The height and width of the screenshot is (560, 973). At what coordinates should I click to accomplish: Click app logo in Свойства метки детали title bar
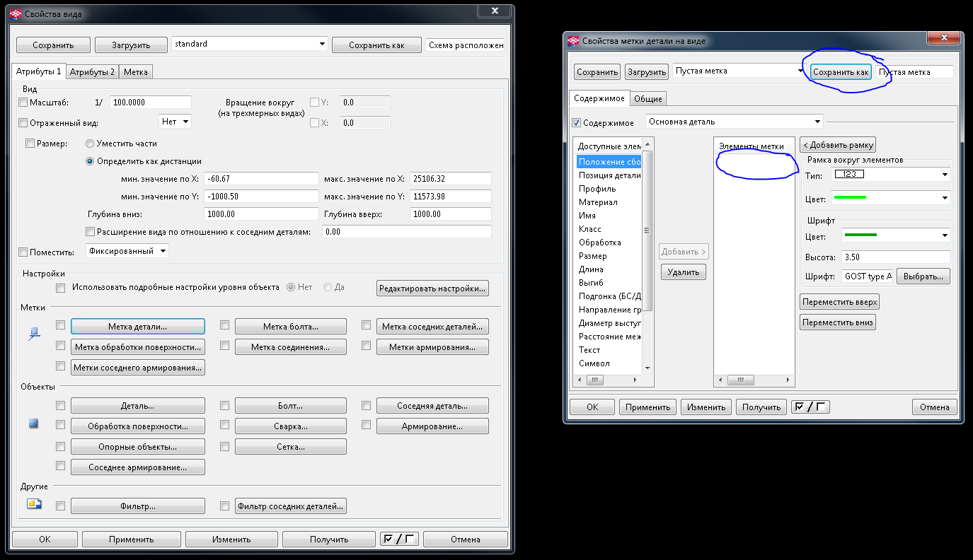point(573,41)
